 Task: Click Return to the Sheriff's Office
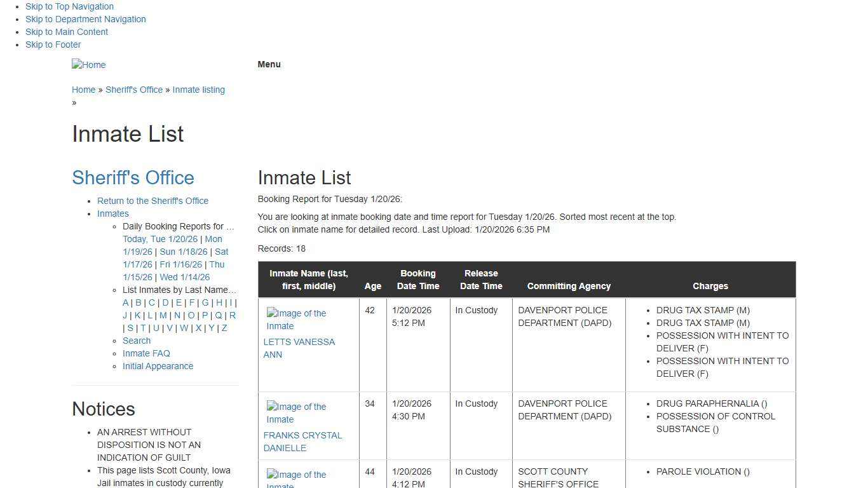153,201
